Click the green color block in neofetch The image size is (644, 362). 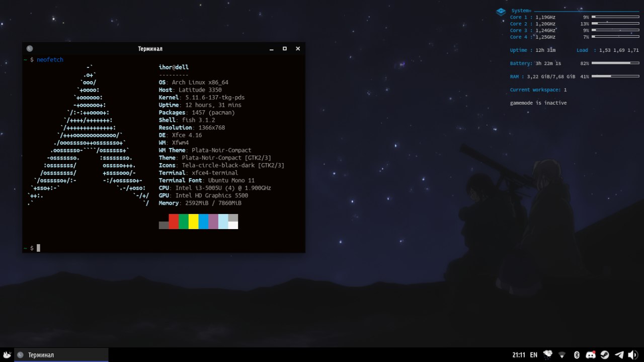[x=184, y=222]
